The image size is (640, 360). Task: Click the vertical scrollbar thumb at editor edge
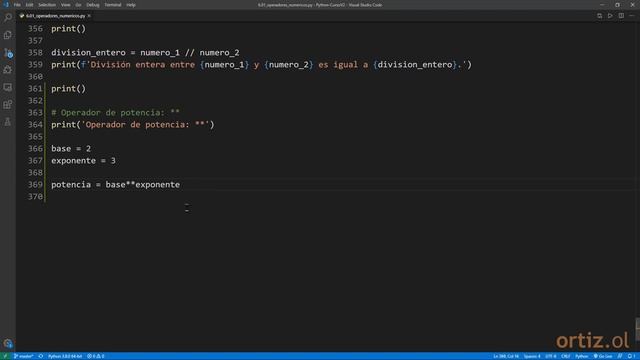[x=637, y=329]
